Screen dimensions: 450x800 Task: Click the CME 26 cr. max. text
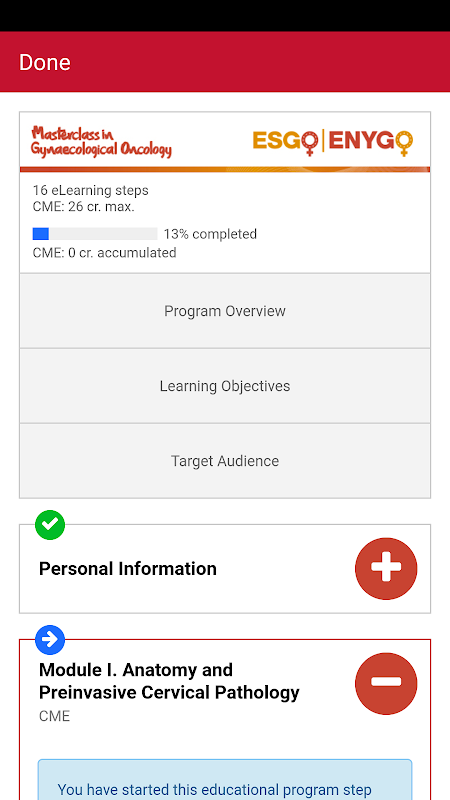(84, 207)
